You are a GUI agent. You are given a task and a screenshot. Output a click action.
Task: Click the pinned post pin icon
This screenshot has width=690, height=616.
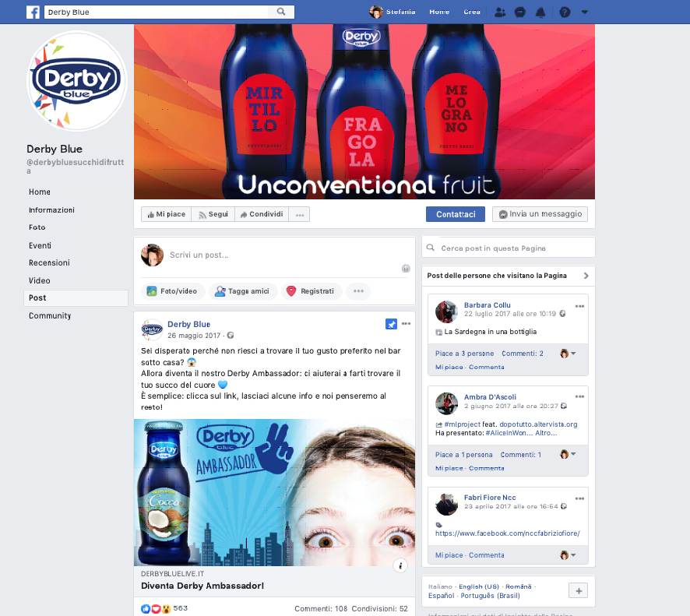pos(391,324)
